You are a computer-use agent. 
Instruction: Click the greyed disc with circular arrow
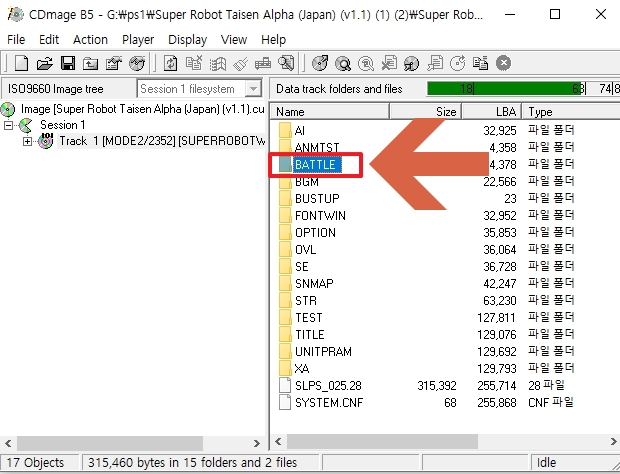click(458, 63)
